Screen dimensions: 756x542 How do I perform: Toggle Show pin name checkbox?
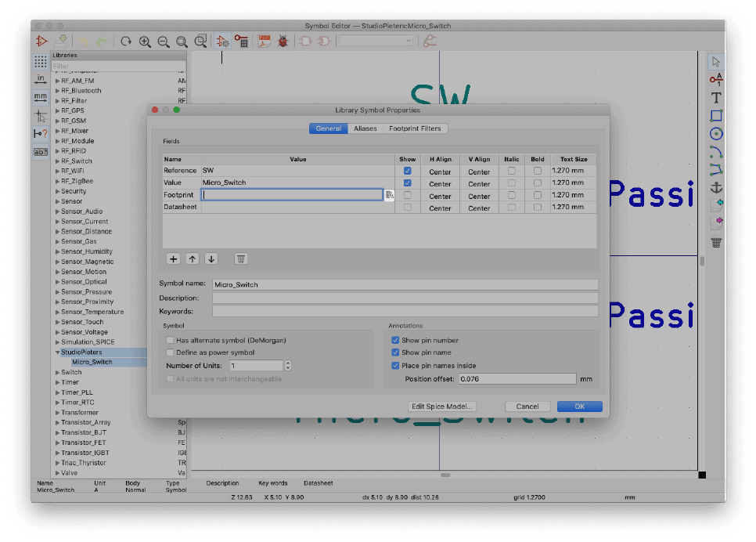coord(395,352)
